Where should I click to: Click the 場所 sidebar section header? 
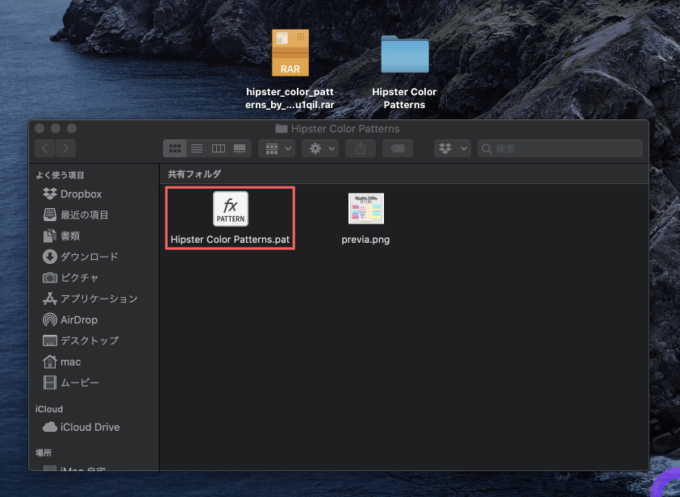tap(43, 452)
